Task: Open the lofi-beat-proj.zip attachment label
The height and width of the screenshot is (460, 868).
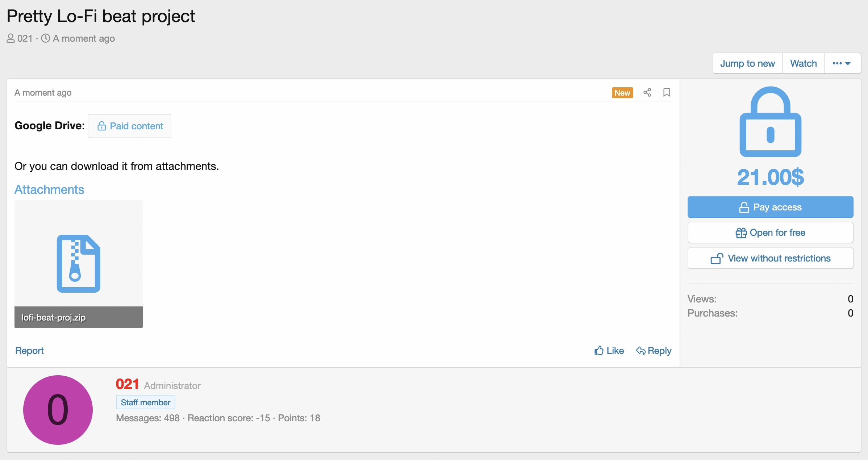Action: tap(54, 318)
